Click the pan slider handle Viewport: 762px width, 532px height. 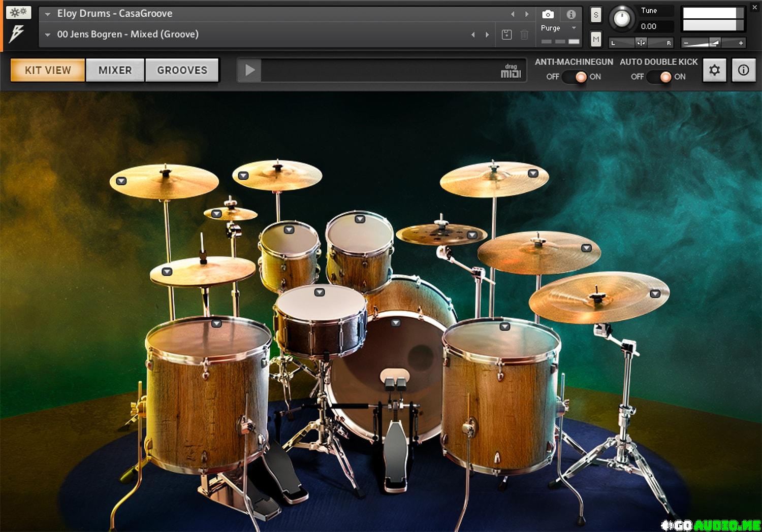point(641,43)
